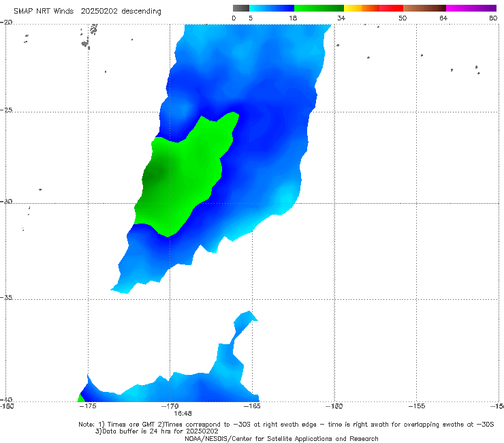Click the longitude label "-165"

click(x=252, y=406)
